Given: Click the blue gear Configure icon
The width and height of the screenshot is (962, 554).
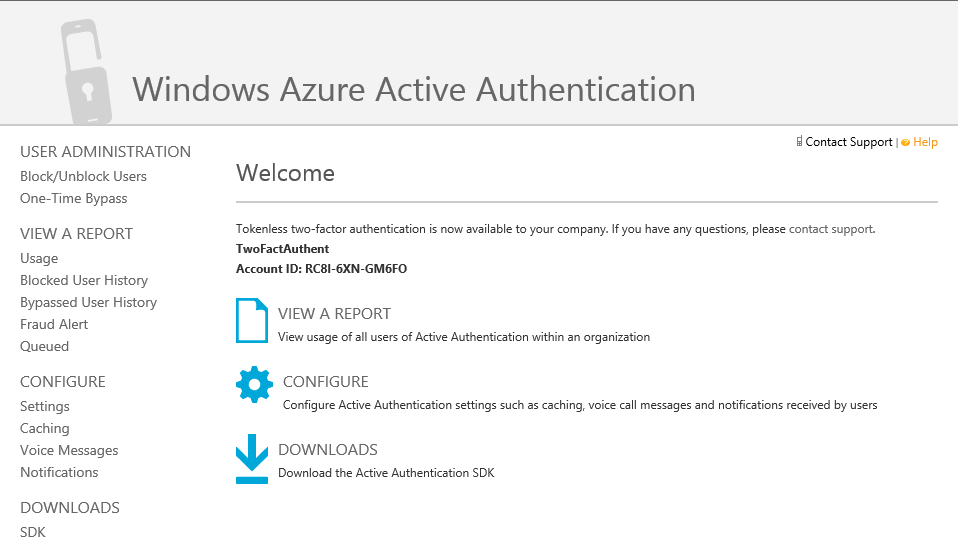Looking at the screenshot, I should (x=254, y=385).
